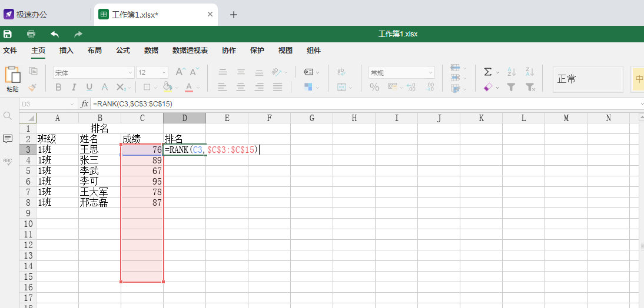
Task: Click the formula bar text
Action: (132, 104)
